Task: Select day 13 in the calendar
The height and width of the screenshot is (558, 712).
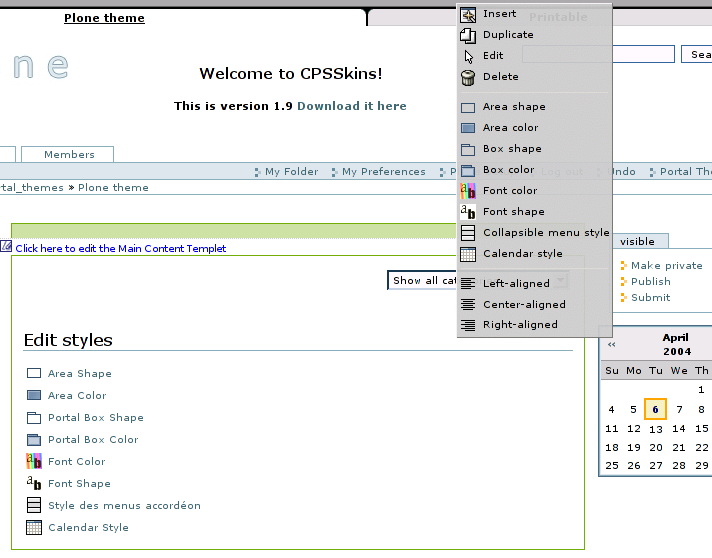Action: pyautogui.click(x=655, y=430)
